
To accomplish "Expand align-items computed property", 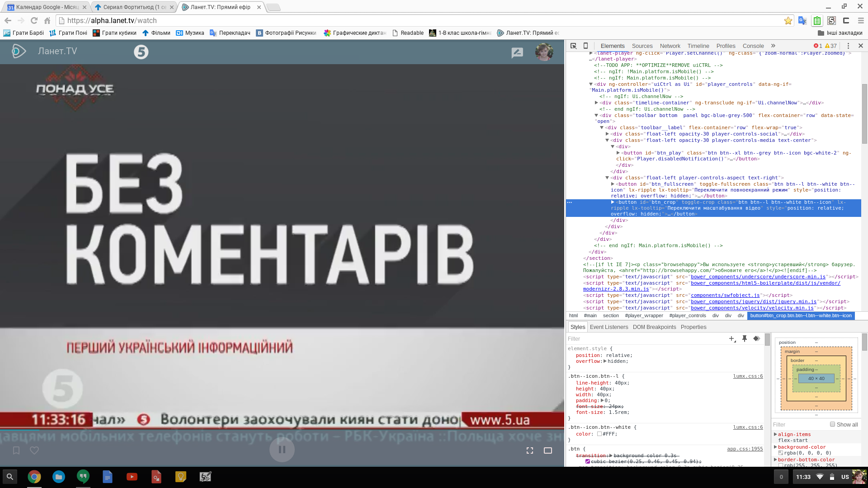I will [775, 434].
